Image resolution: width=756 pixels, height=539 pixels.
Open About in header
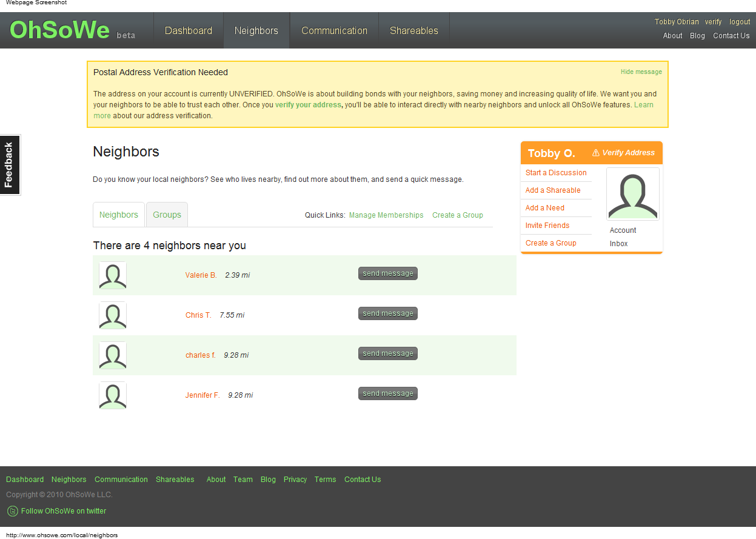pyautogui.click(x=672, y=36)
